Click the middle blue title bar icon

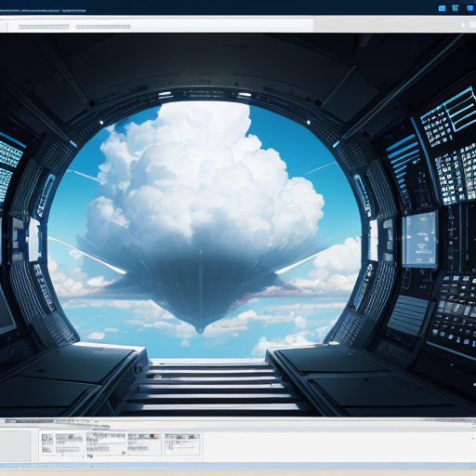[x=456, y=8]
